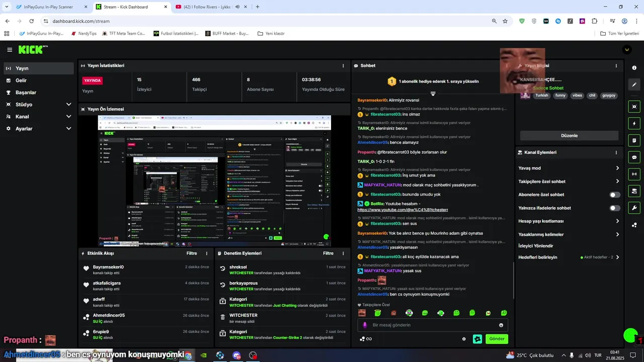The width and height of the screenshot is (644, 362).
Task: Open Kanal Eylemleri panel three-dot menu
Action: 616,152
